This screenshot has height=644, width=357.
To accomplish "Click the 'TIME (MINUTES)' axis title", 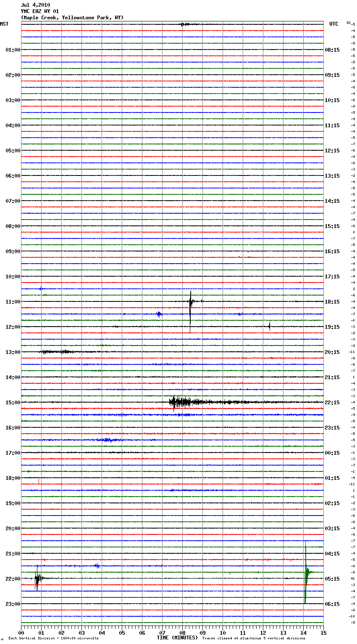I will 177,638.
